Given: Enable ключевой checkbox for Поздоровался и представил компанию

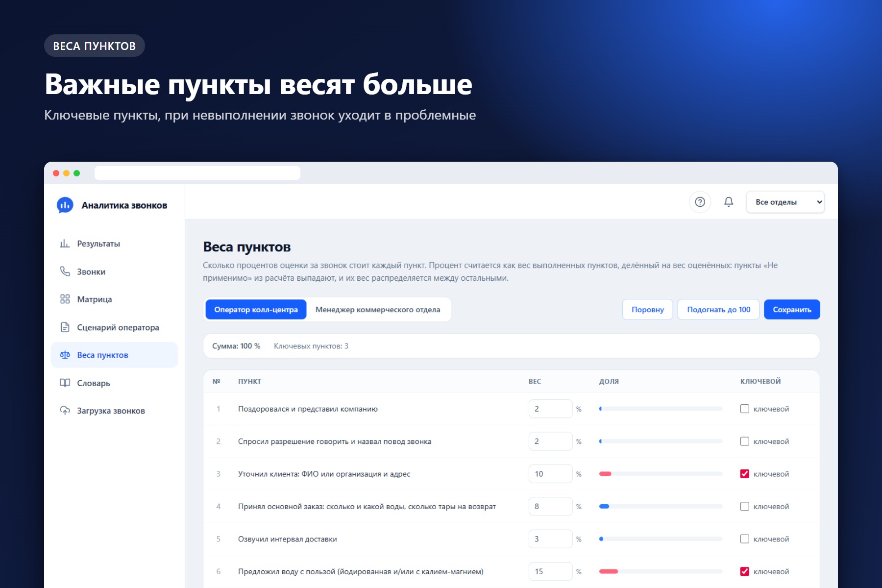Looking at the screenshot, I should [x=744, y=409].
